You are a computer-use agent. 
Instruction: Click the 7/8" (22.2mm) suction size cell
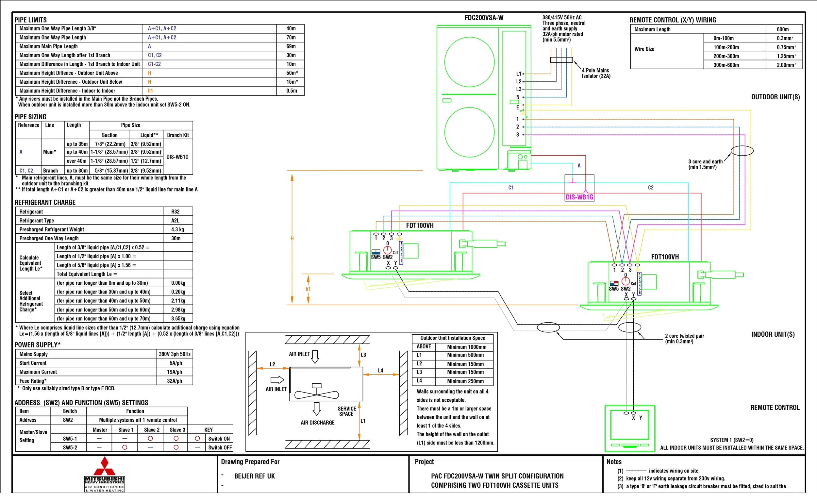click(x=110, y=144)
